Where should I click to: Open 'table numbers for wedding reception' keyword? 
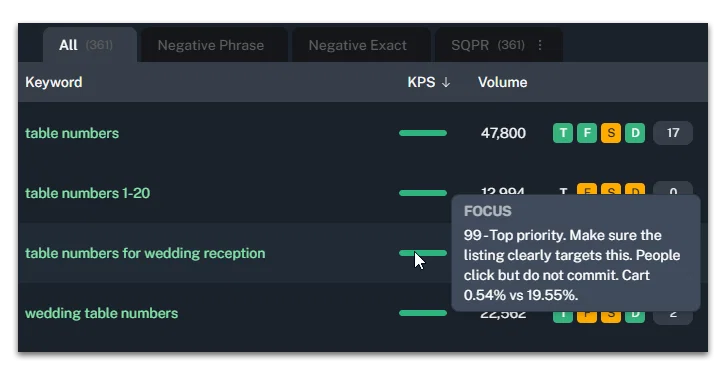click(x=145, y=253)
